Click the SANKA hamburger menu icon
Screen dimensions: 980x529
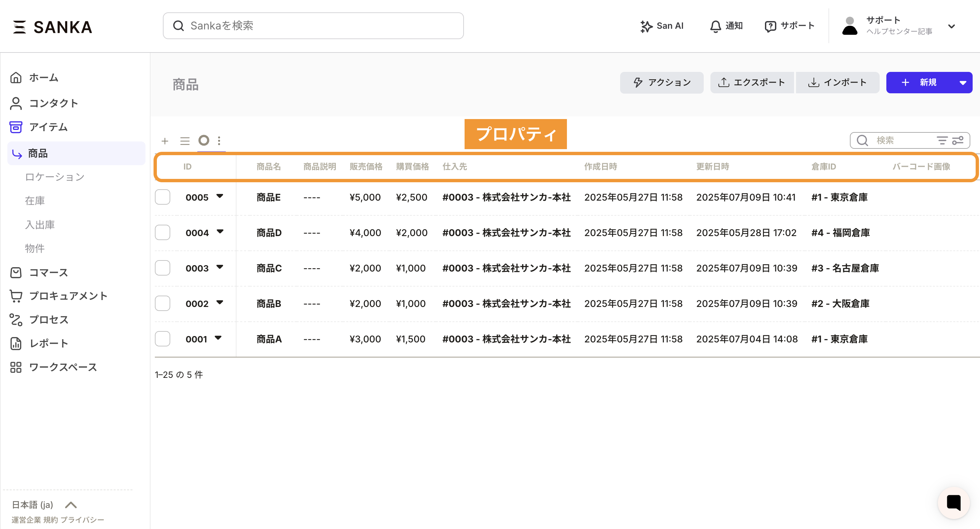tap(19, 27)
